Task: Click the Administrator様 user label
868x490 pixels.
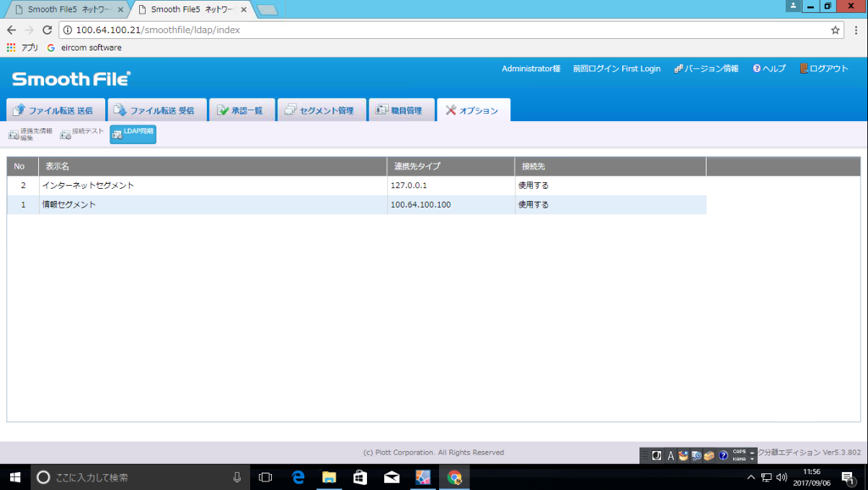Action: point(531,69)
